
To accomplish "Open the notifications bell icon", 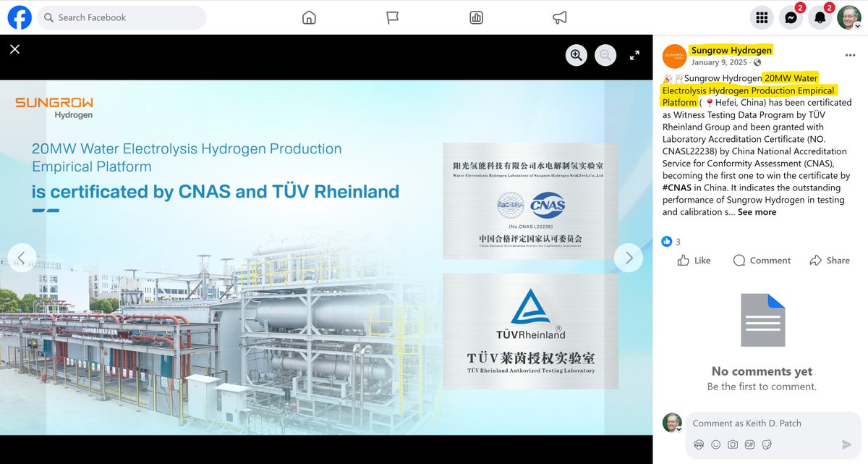I will 820,18.
